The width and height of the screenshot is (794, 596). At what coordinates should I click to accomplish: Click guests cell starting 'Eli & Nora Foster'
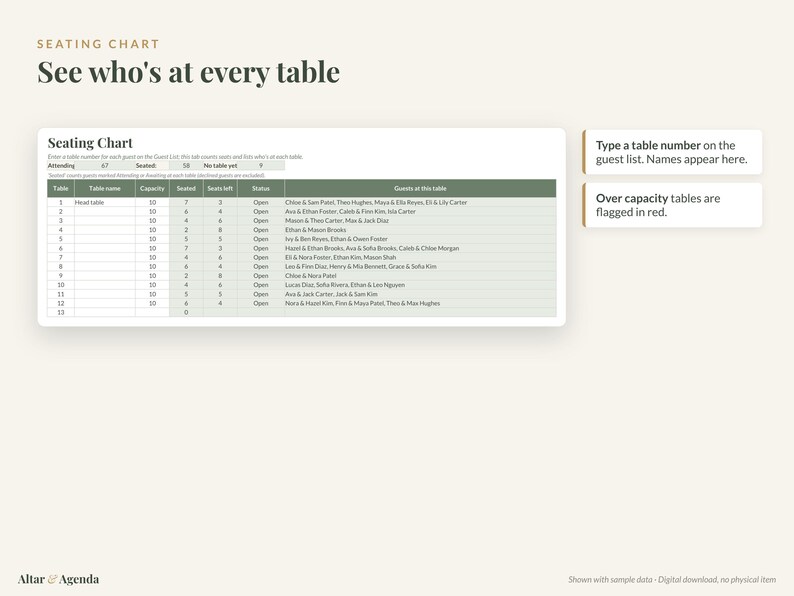[x=420, y=257]
